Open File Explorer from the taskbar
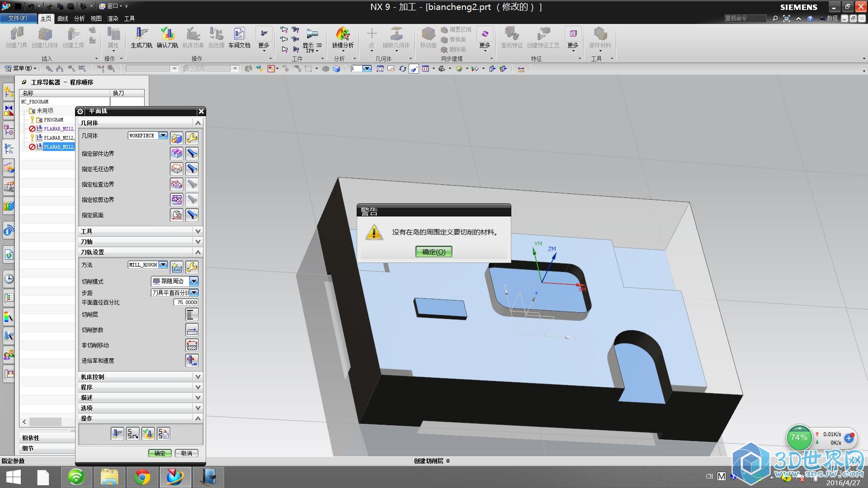Viewport: 868px width, 488px height. point(109,477)
